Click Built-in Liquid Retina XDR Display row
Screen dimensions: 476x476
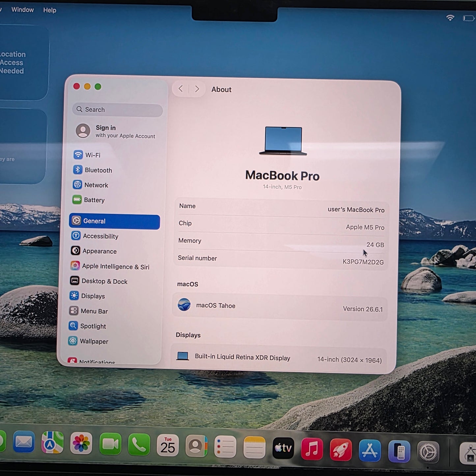[278, 358]
